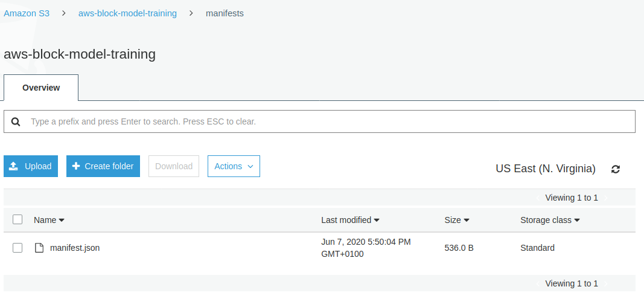Click next page arrow in top pagination
The image size is (644, 307).
606,198
